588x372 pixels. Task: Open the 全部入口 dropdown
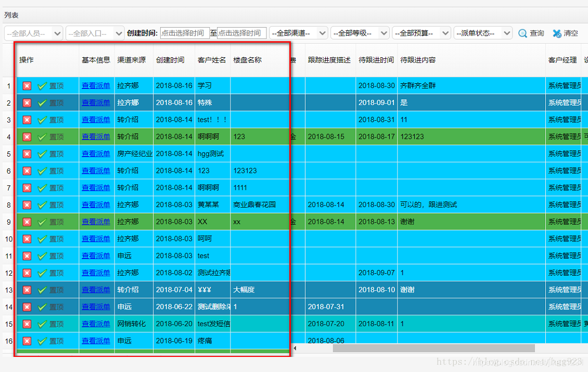pos(95,33)
